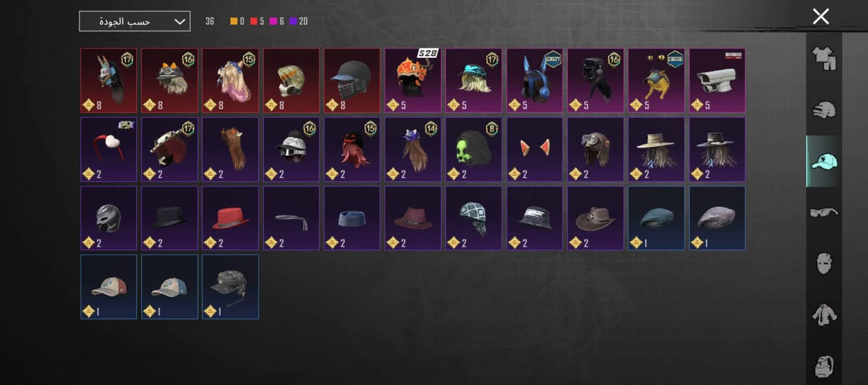This screenshot has height=385, width=868.
Task: Open the backpack category icon
Action: (824, 366)
